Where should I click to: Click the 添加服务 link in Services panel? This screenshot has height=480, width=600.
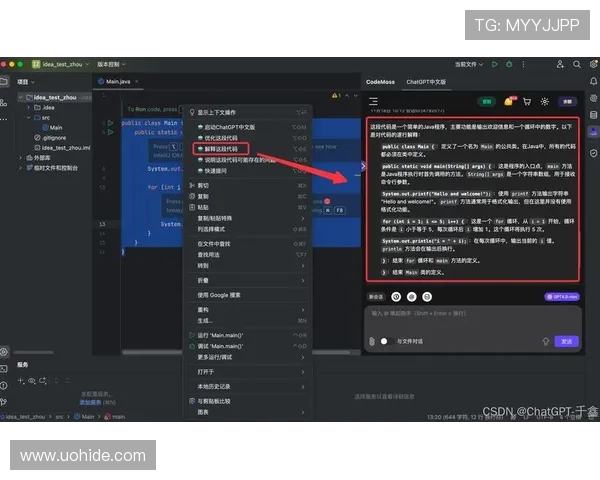93,400
